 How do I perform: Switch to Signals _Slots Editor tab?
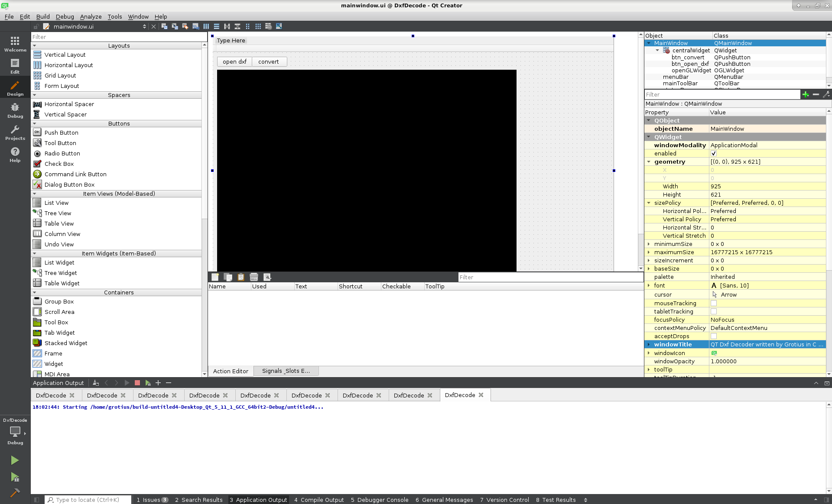point(286,371)
